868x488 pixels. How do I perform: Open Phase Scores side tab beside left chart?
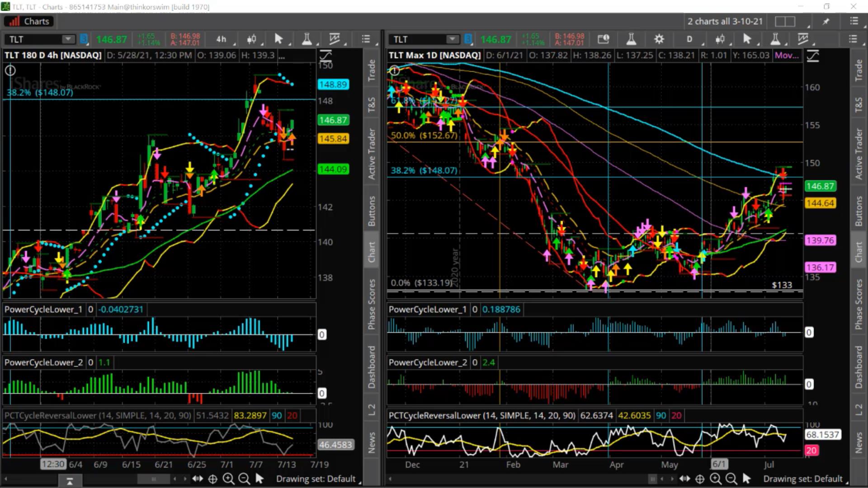[x=372, y=304]
